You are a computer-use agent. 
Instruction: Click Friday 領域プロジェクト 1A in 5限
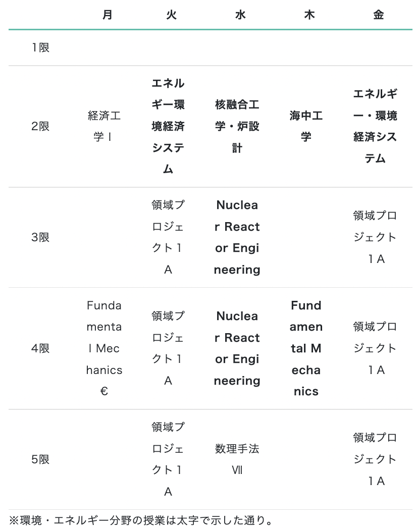tap(375, 459)
